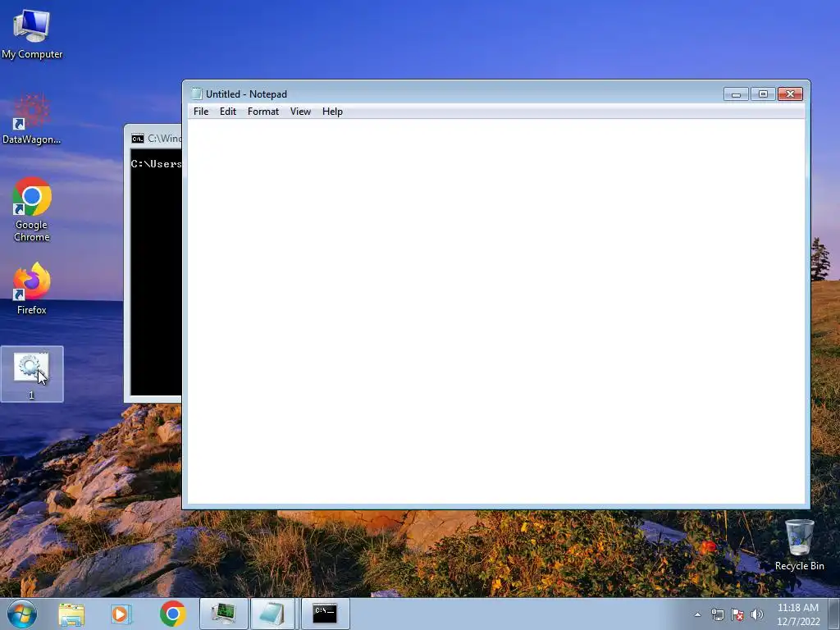Select the Recycle Bin desktop icon

[799, 546]
